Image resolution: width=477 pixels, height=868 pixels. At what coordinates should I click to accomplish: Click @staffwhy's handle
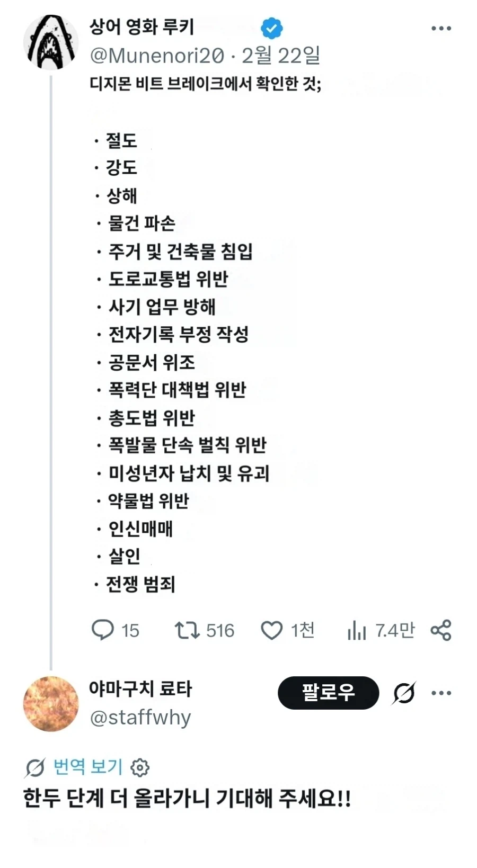coord(141,718)
